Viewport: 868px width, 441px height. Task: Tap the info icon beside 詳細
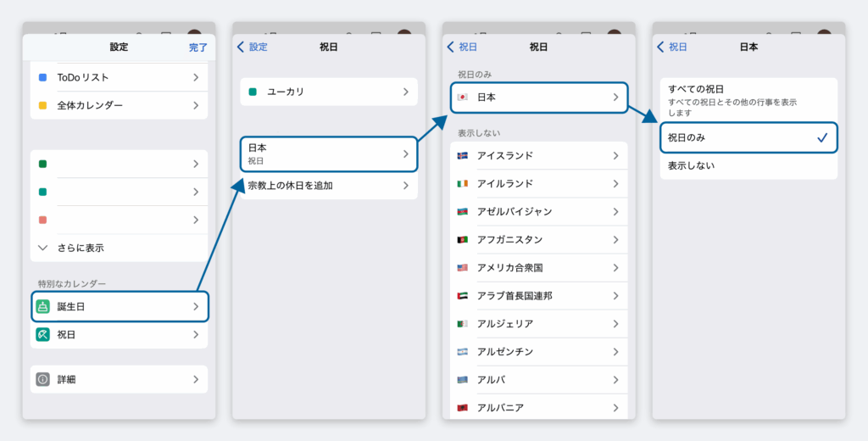click(x=43, y=379)
